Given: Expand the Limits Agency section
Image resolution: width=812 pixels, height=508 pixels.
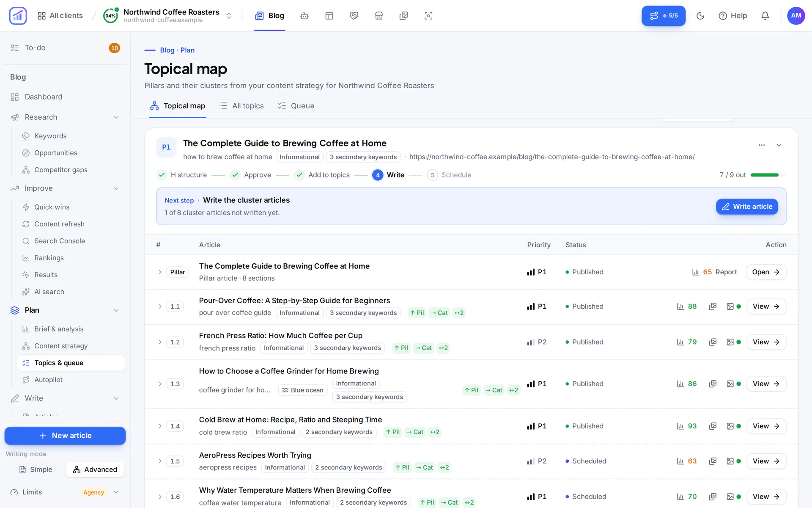Looking at the screenshot, I should click(116, 492).
